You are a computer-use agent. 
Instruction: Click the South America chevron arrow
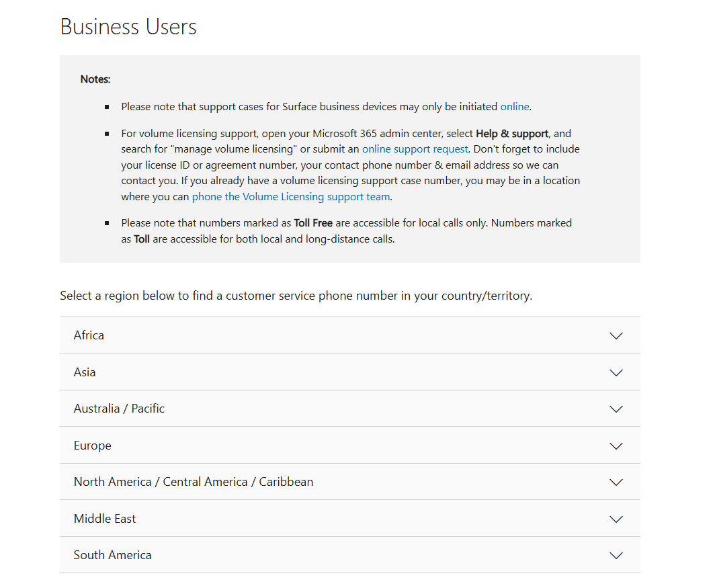point(616,555)
